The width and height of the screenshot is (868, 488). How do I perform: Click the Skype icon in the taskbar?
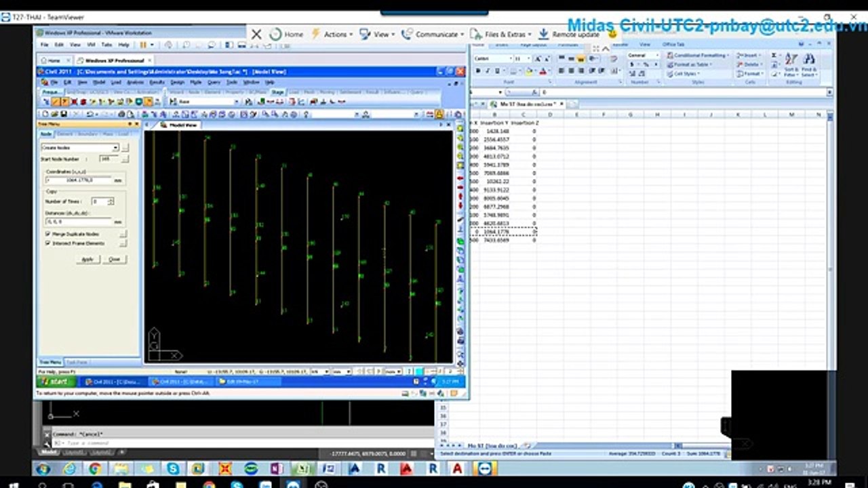click(x=174, y=468)
